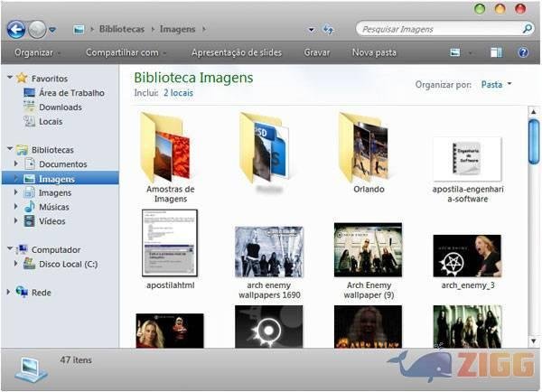
Task: Open the Orlando folder
Action: (369, 147)
